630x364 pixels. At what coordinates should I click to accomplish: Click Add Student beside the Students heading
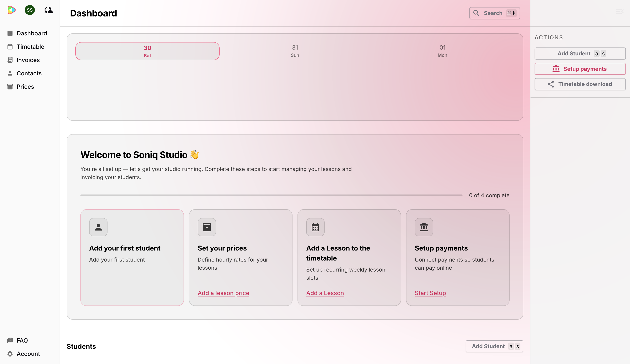tap(494, 346)
